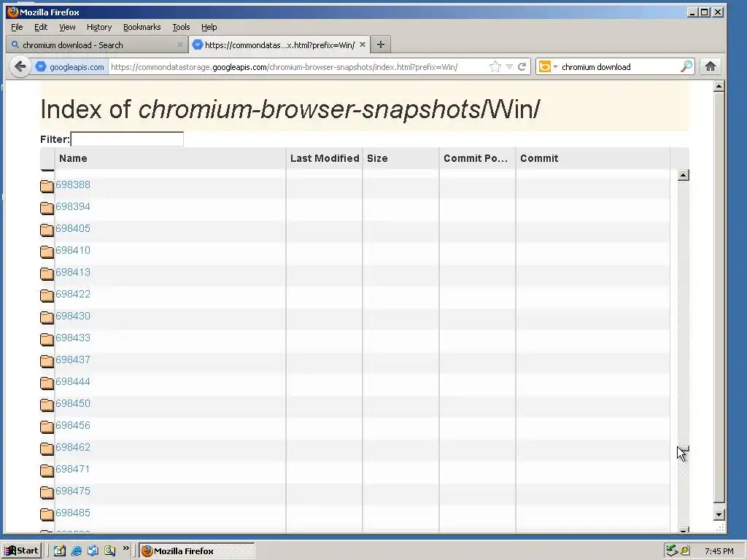Switch to chromium download Search tab
747x560 pixels.
pyautogui.click(x=97, y=44)
